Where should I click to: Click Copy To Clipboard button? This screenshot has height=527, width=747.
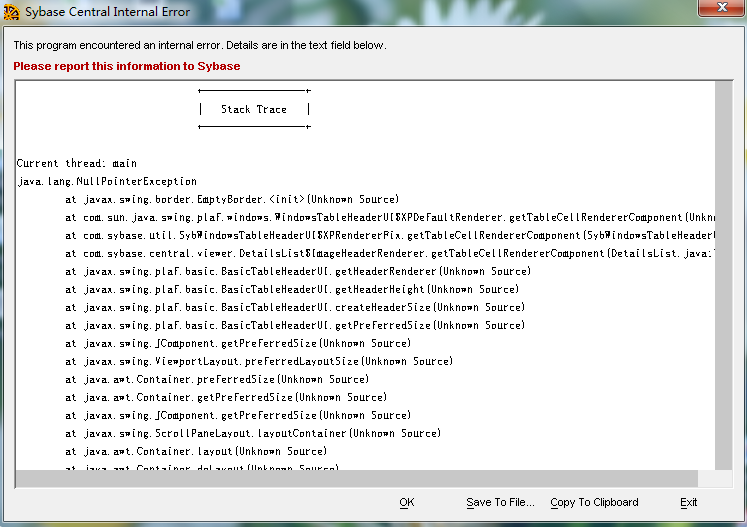click(594, 502)
